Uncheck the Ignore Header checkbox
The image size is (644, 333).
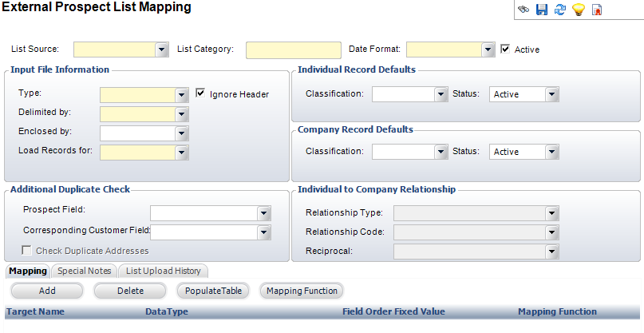200,93
